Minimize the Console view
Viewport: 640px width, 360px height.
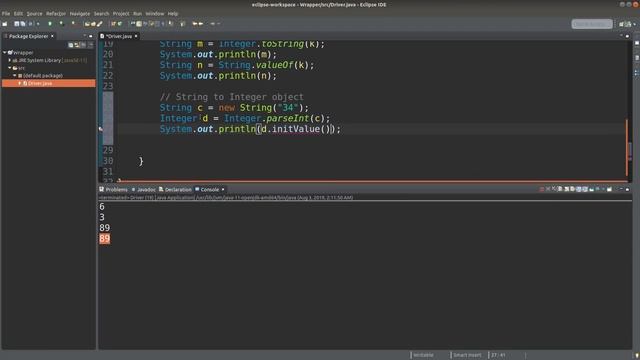(621, 189)
